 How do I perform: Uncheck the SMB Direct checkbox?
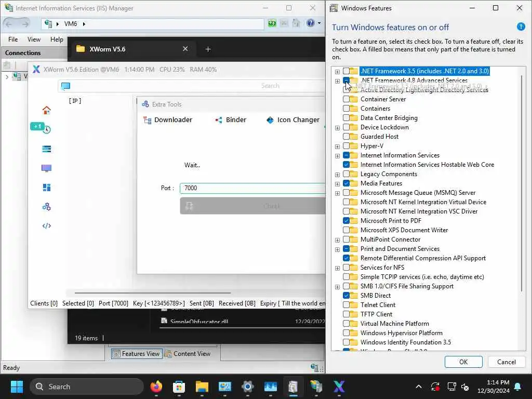346,296
